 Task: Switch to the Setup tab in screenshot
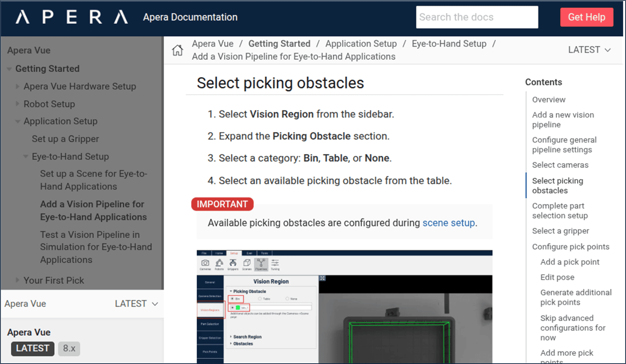(234, 253)
